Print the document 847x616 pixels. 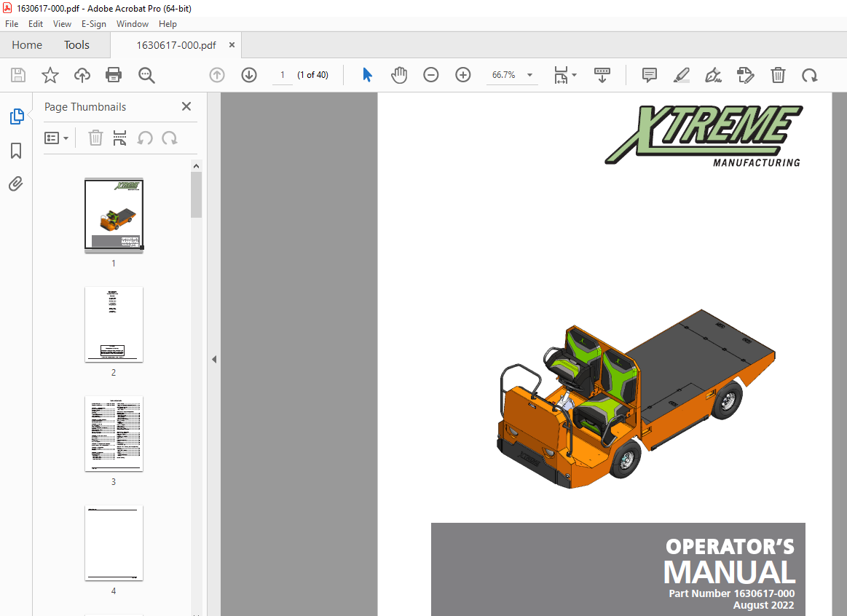pos(114,75)
